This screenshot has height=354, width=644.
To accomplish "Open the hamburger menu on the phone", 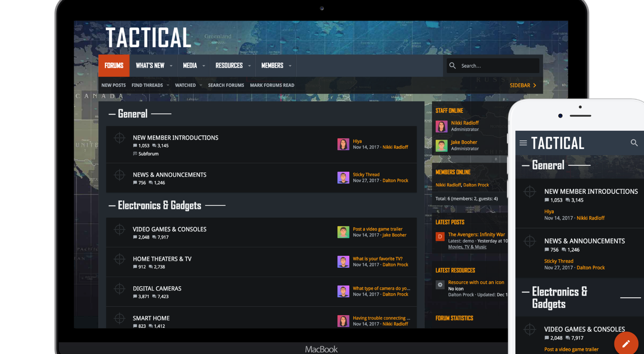I will (x=523, y=143).
